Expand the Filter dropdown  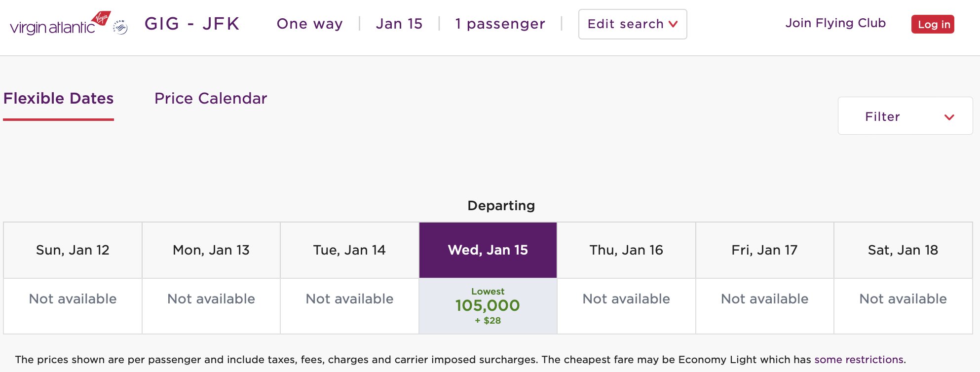(x=905, y=116)
